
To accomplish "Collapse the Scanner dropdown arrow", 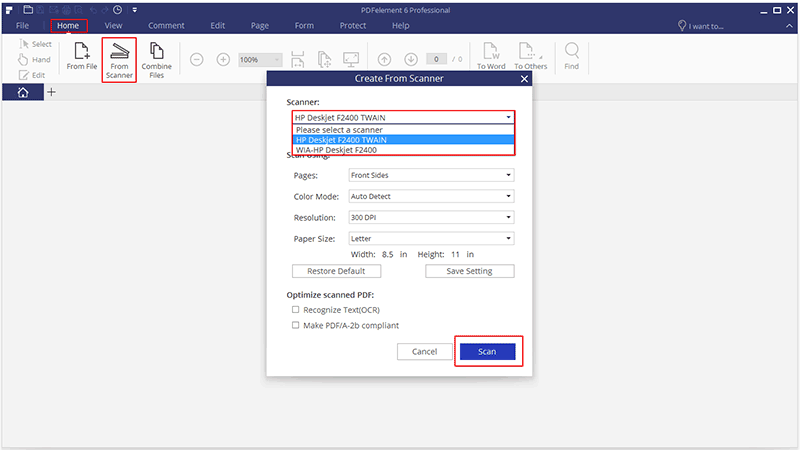I will (x=508, y=117).
